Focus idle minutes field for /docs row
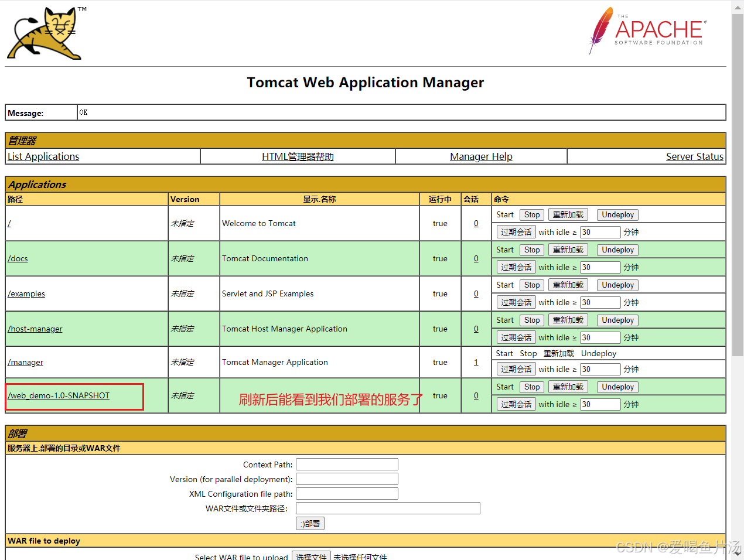The width and height of the screenshot is (744, 560). 600,267
